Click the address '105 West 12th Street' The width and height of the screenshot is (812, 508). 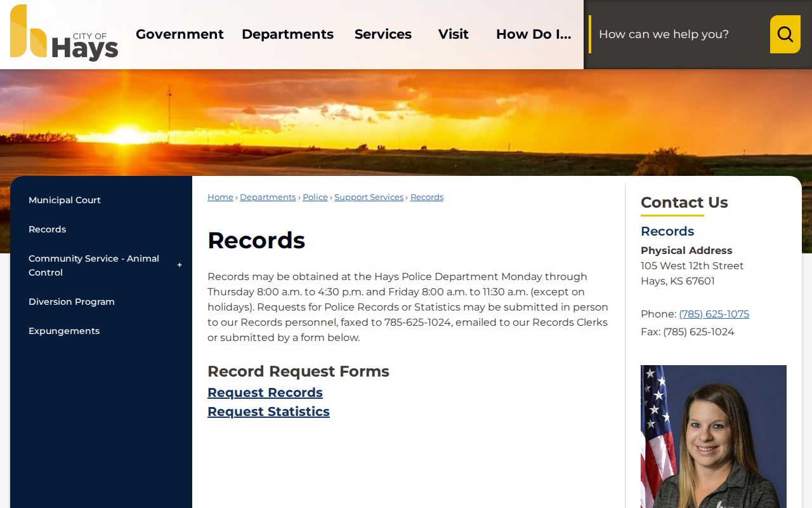tap(692, 266)
